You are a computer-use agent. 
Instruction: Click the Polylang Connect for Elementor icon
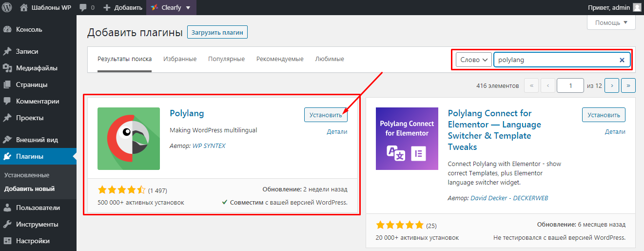[x=407, y=139]
